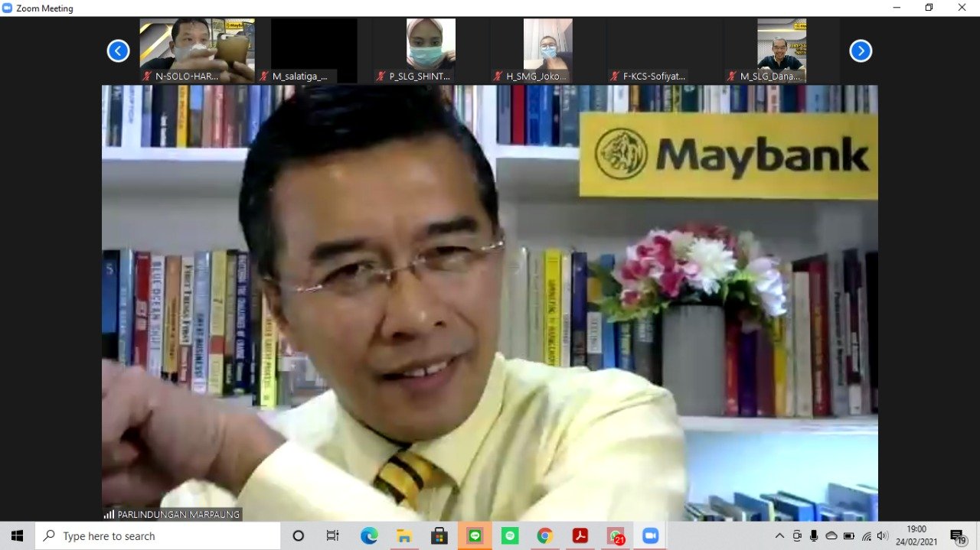
Task: Select M_SLG_Dana participant video thumbnail
Action: pyautogui.click(x=782, y=50)
